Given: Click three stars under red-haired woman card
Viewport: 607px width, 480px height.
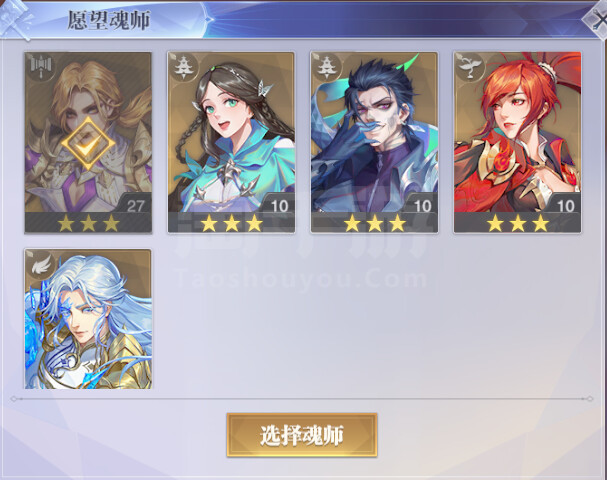Looking at the screenshot, I should pyautogui.click(x=518, y=223).
